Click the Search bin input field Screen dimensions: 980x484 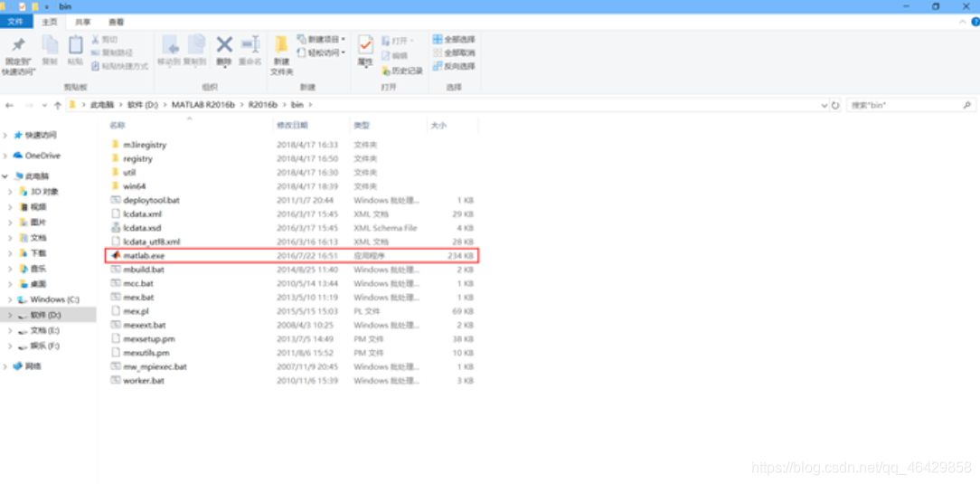point(905,106)
